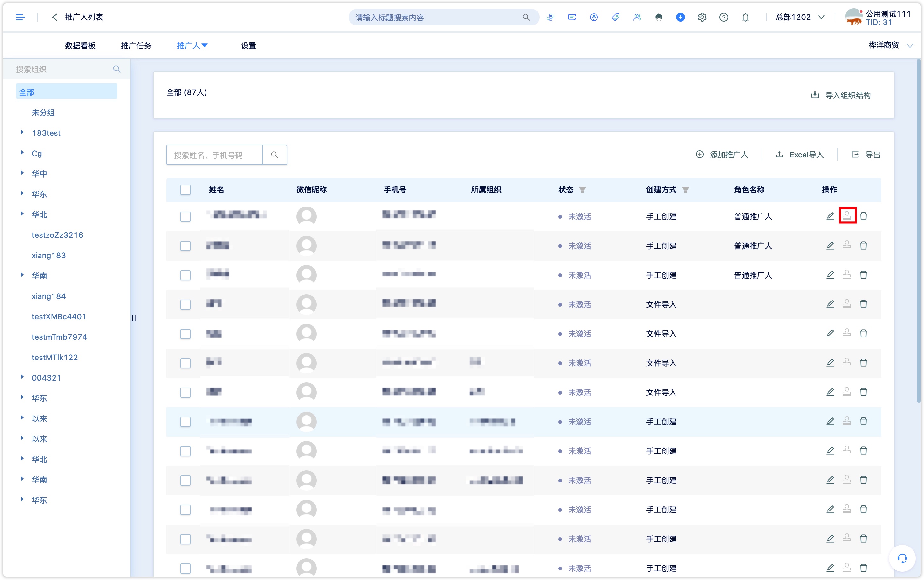This screenshot has height=580, width=924.
Task: Click Excel导入 button
Action: click(x=799, y=155)
